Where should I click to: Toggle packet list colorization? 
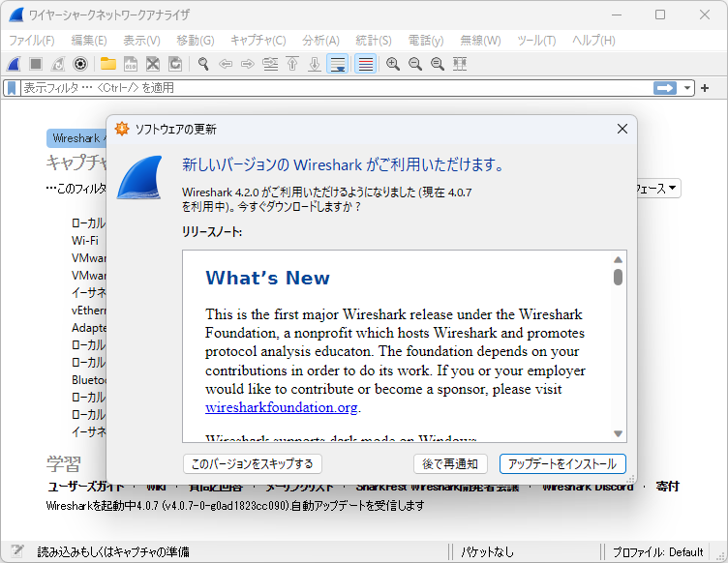pyautogui.click(x=365, y=64)
